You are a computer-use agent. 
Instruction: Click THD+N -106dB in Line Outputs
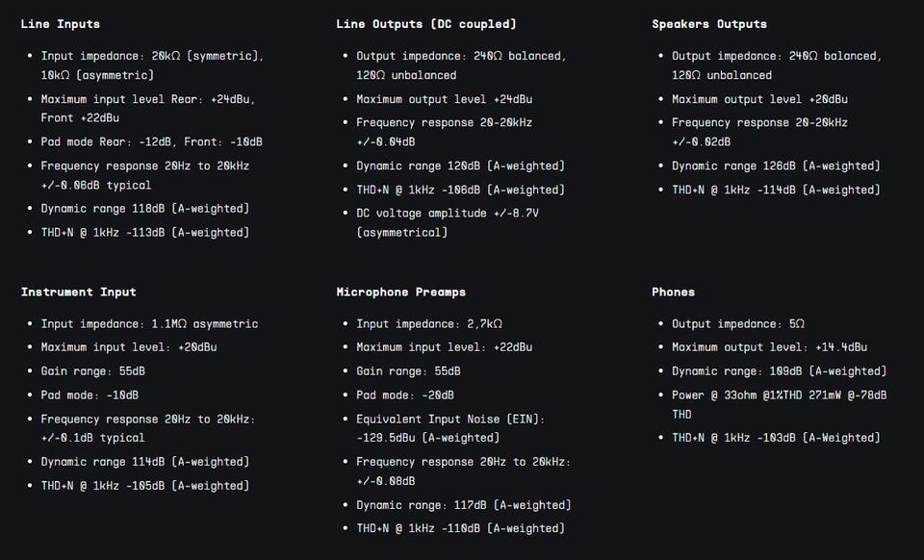click(460, 190)
